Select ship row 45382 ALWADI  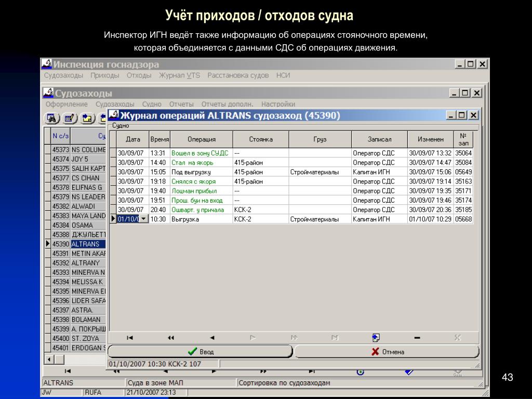(78, 206)
